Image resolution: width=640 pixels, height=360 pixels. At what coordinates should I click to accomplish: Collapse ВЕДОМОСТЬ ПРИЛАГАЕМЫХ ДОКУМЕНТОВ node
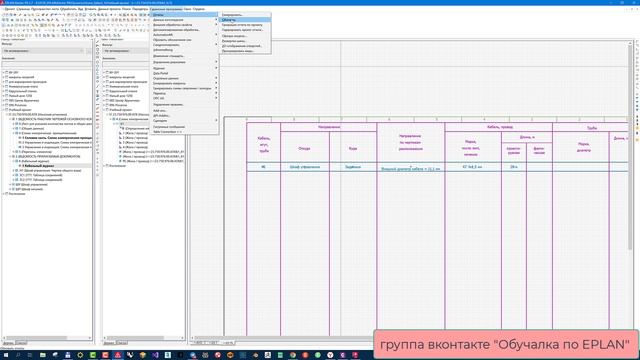[10, 156]
